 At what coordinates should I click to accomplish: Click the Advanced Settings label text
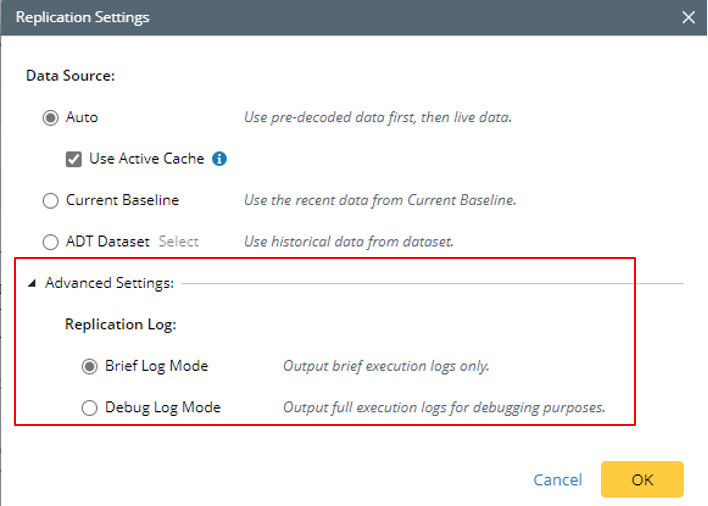coord(110,284)
